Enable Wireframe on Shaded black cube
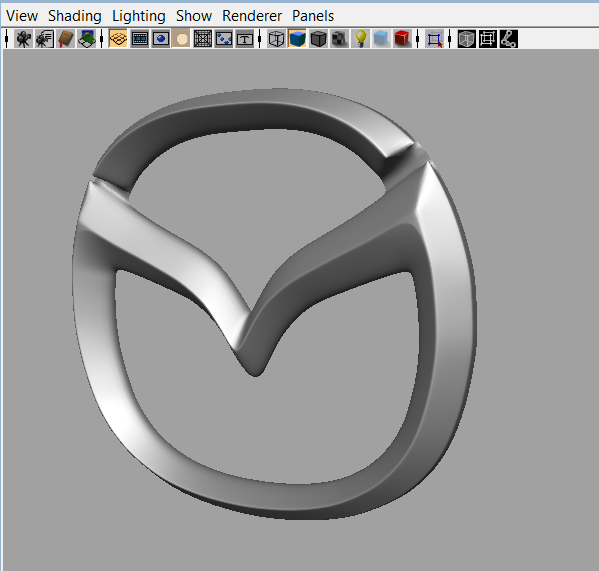Viewport: 599px width, 571px height. click(318, 39)
